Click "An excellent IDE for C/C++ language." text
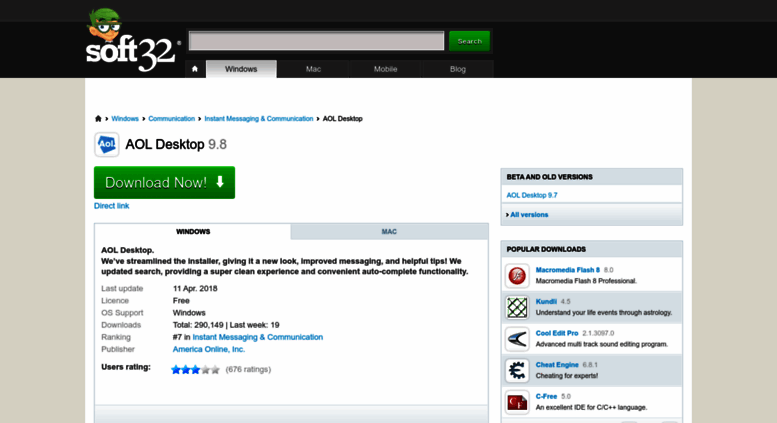The image size is (777, 423). [591, 408]
